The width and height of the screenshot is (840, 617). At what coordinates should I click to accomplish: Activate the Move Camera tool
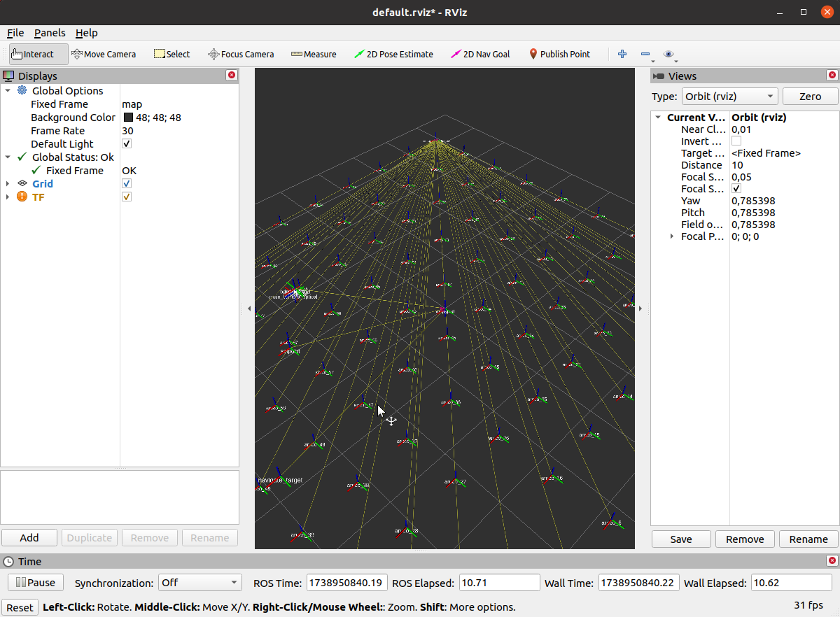click(x=104, y=54)
